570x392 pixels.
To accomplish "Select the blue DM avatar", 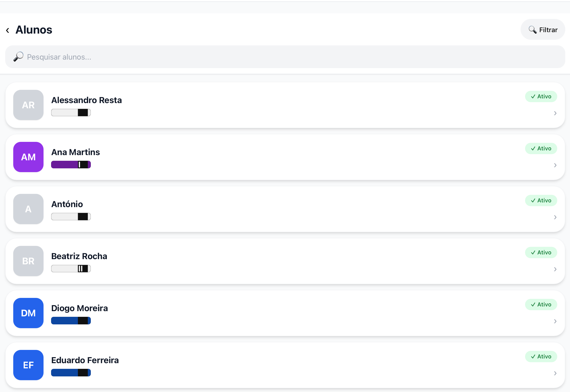I will (x=28, y=313).
